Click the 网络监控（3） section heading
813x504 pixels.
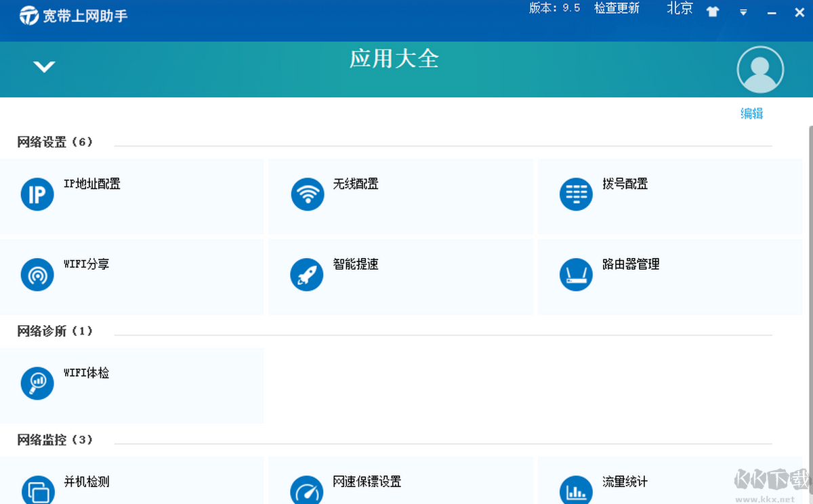coord(55,440)
